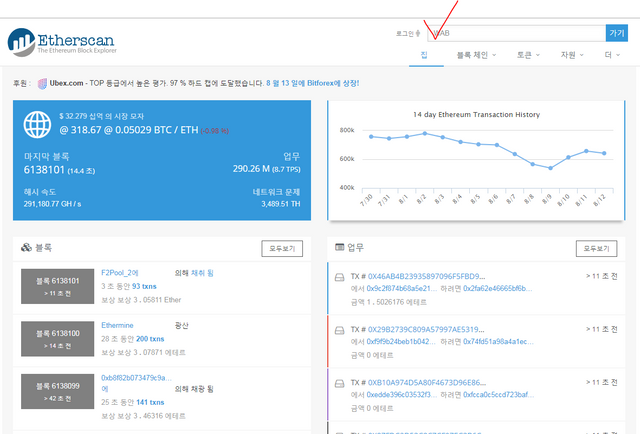Open the Bitforex listing sponsor link

[x=313, y=83]
